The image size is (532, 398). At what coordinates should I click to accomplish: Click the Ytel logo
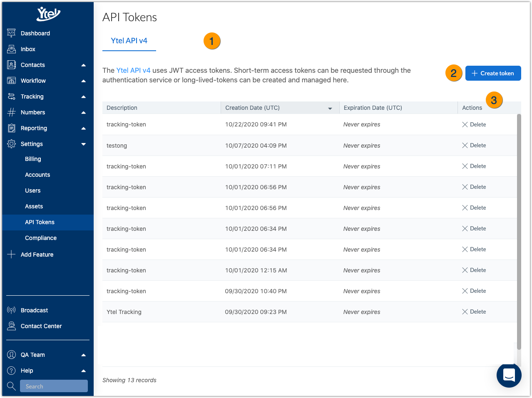click(x=48, y=14)
